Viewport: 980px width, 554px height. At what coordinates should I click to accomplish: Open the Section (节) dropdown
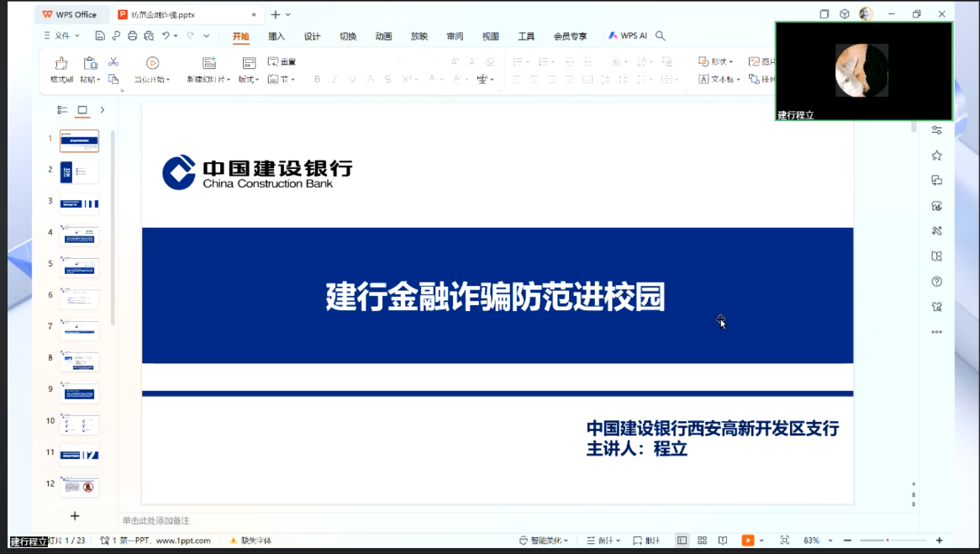[x=282, y=79]
